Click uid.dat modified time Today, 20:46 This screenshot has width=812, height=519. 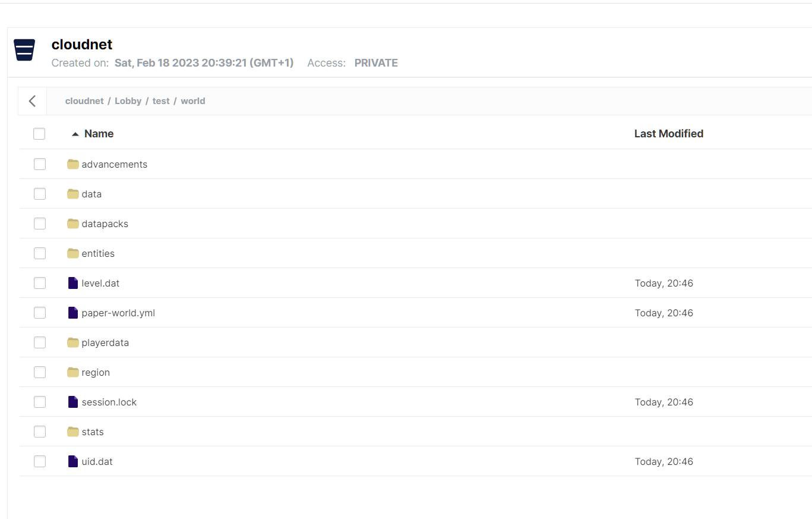coord(664,461)
